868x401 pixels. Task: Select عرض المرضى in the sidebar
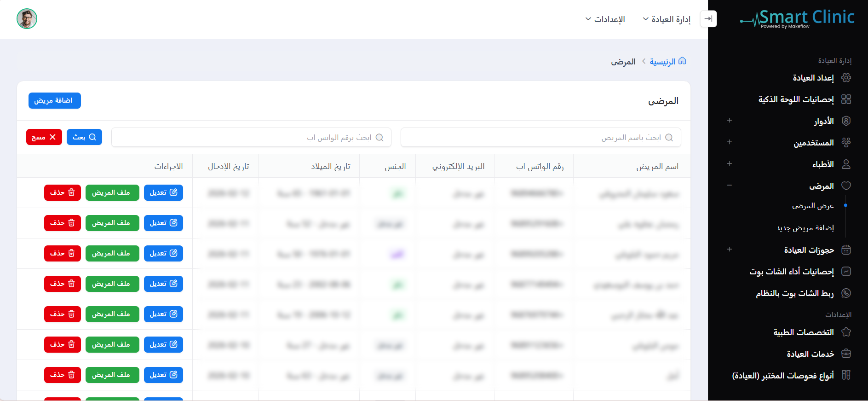point(813,206)
